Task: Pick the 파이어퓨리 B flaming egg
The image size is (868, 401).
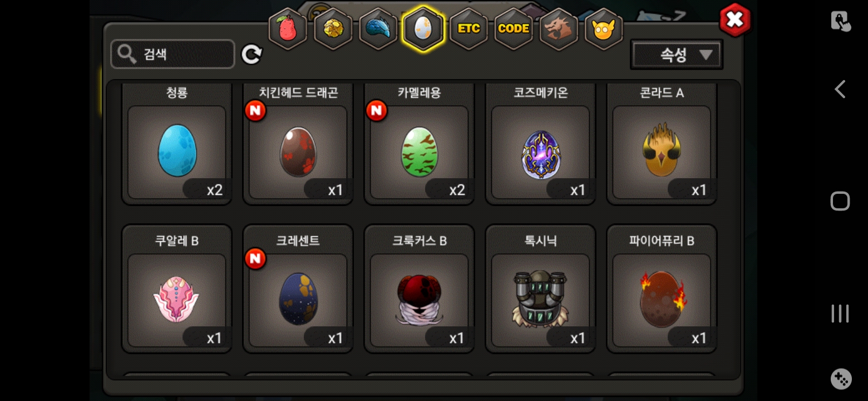Action: point(662,288)
